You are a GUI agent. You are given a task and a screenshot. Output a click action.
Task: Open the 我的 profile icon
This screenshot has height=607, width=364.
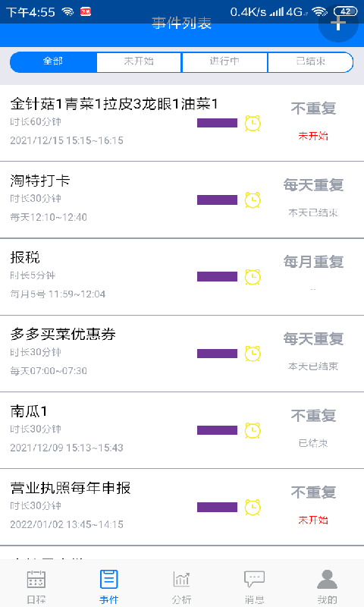tap(328, 580)
